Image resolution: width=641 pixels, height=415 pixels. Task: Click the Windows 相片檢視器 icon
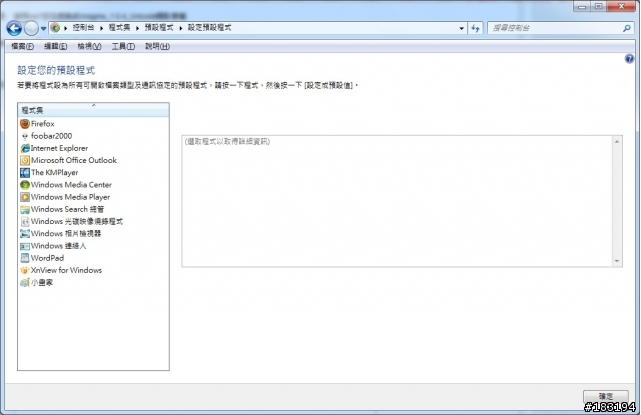point(25,233)
